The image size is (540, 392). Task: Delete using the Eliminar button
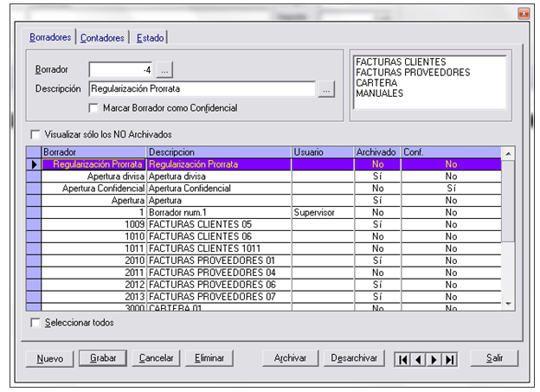pyautogui.click(x=209, y=358)
